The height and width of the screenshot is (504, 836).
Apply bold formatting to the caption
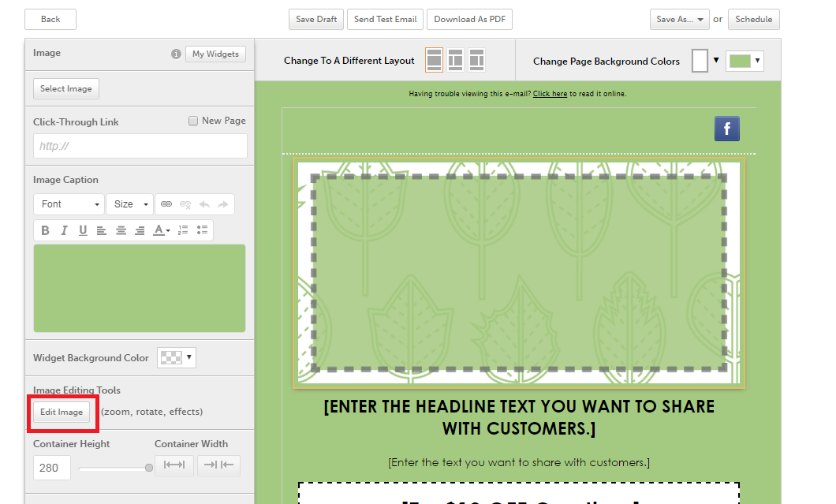45,230
